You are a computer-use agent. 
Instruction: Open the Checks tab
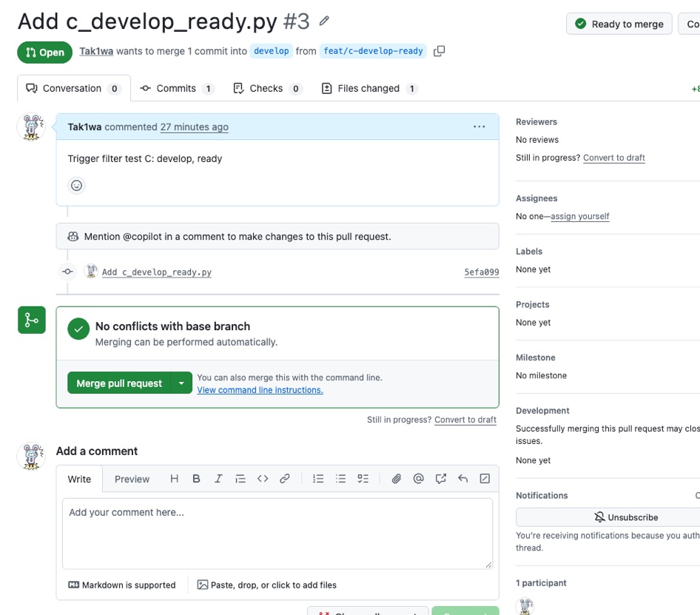tap(267, 88)
